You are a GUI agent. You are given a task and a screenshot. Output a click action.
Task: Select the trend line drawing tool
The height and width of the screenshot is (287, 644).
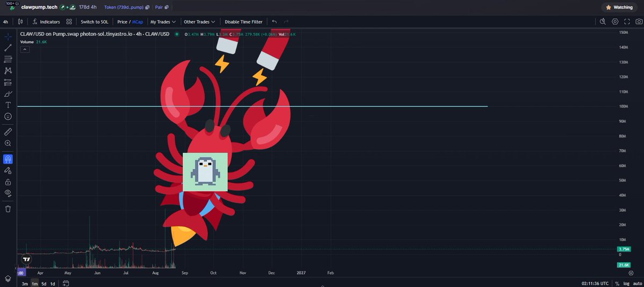point(8,48)
